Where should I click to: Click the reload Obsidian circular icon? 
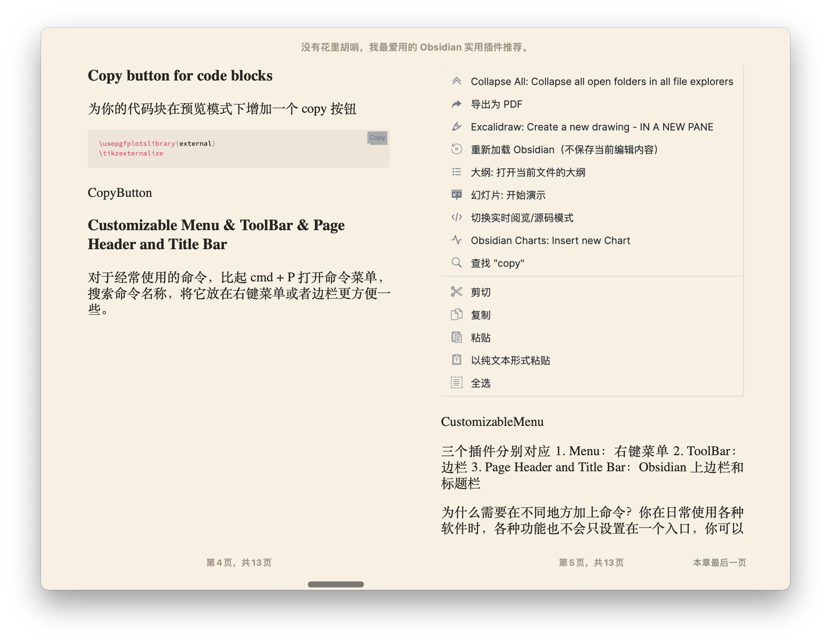(x=456, y=149)
